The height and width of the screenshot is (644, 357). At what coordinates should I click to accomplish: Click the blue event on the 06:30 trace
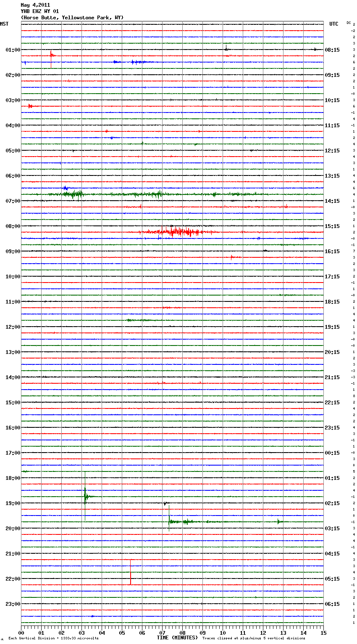[66, 188]
